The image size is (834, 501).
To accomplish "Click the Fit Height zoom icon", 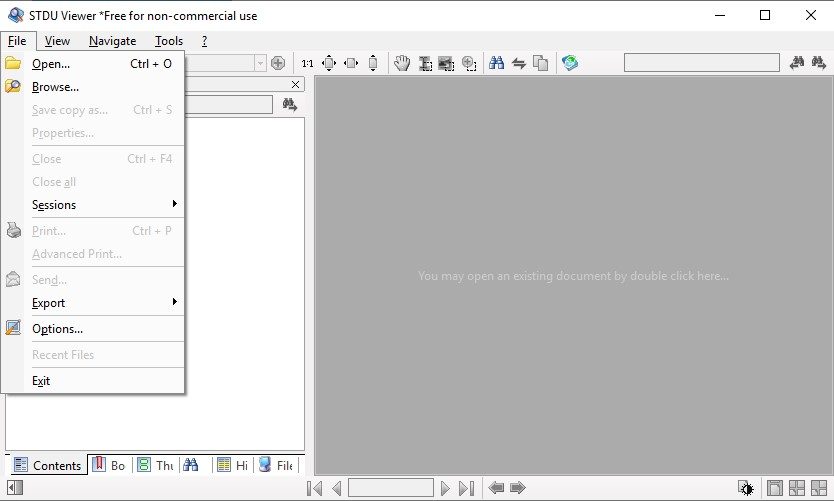I will 373,63.
